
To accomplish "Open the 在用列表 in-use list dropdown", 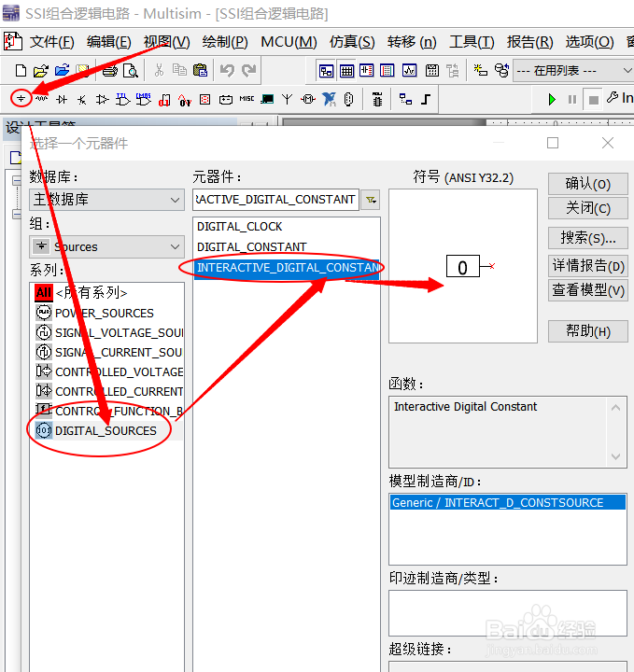I will (573, 71).
